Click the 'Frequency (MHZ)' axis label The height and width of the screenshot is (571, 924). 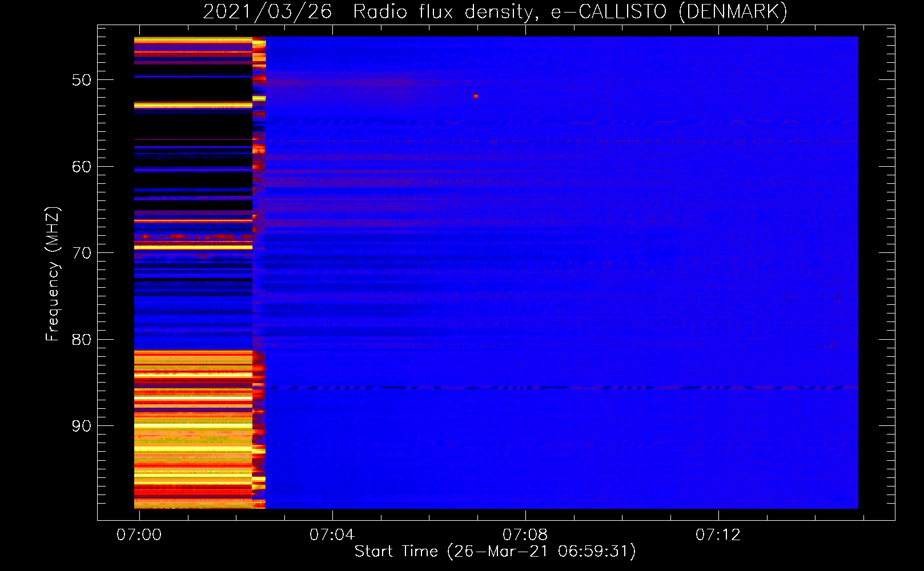click(52, 274)
